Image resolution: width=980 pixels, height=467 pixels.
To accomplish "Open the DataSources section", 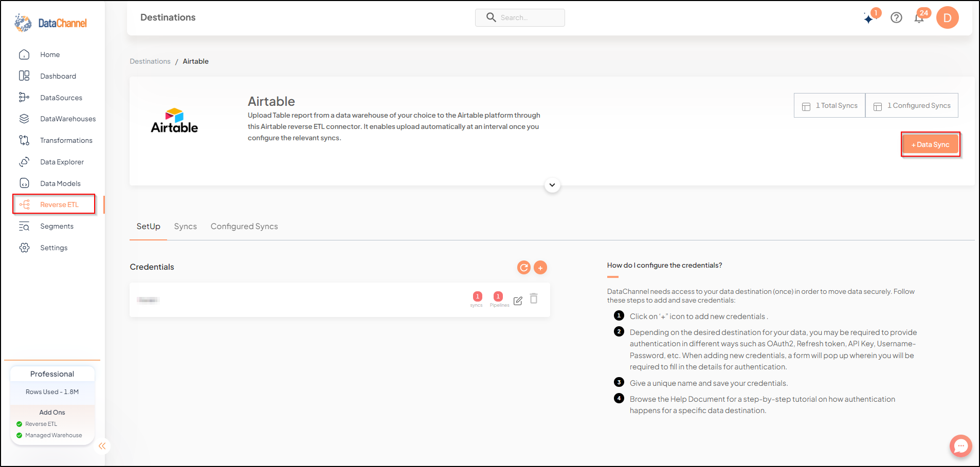I will (61, 98).
